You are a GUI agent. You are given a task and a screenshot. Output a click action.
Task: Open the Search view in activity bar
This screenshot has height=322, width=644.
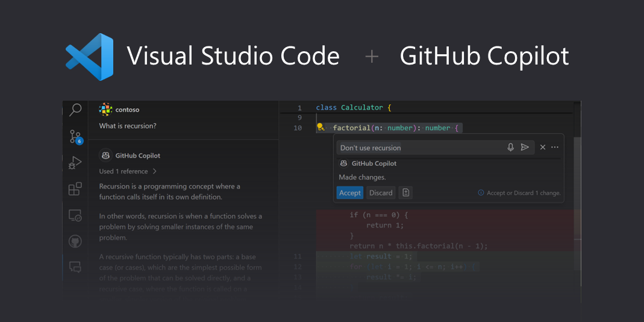point(75,110)
